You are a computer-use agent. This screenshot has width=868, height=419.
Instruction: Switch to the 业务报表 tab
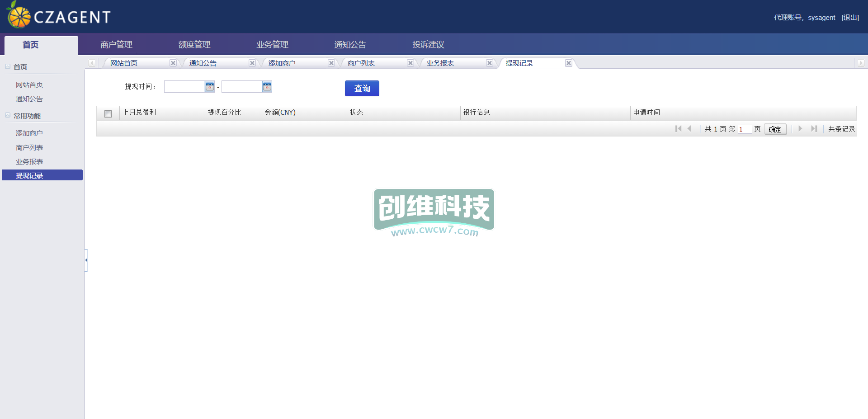[440, 63]
